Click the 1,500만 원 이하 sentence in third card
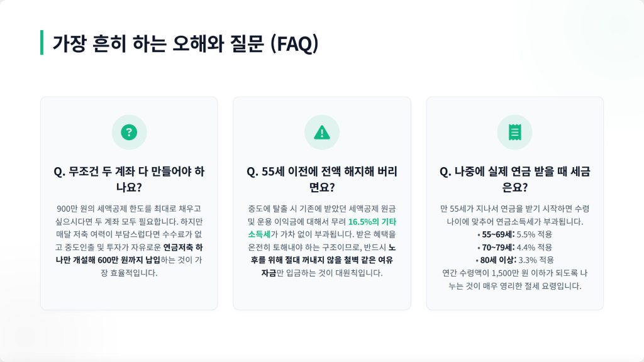 pyautogui.click(x=514, y=280)
